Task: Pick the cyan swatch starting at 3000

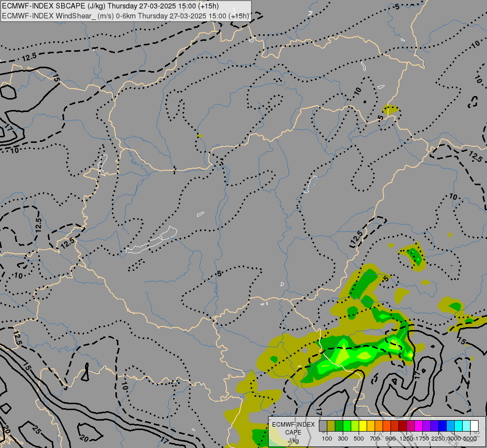Action: (458, 426)
